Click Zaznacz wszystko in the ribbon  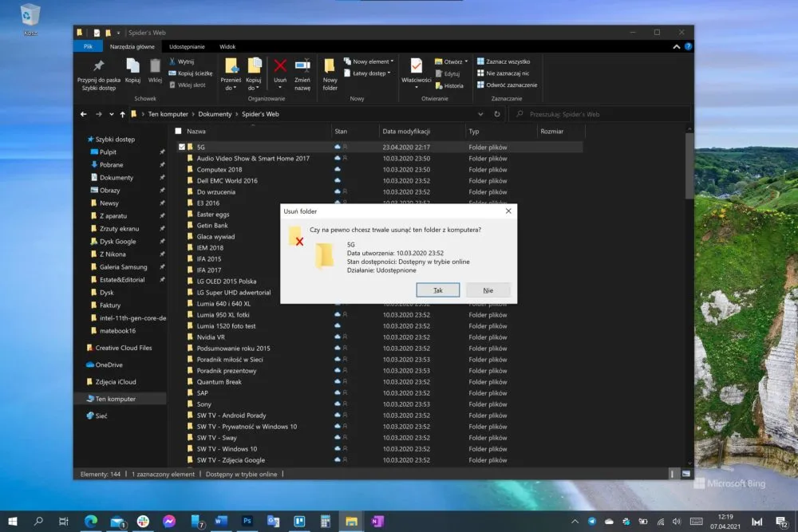[x=504, y=61]
